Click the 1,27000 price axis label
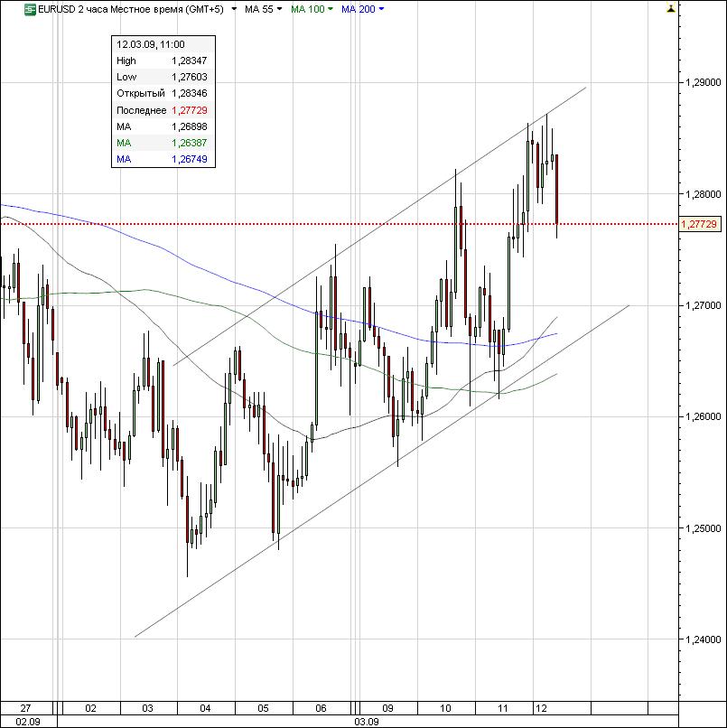The image size is (727, 728). [x=704, y=305]
